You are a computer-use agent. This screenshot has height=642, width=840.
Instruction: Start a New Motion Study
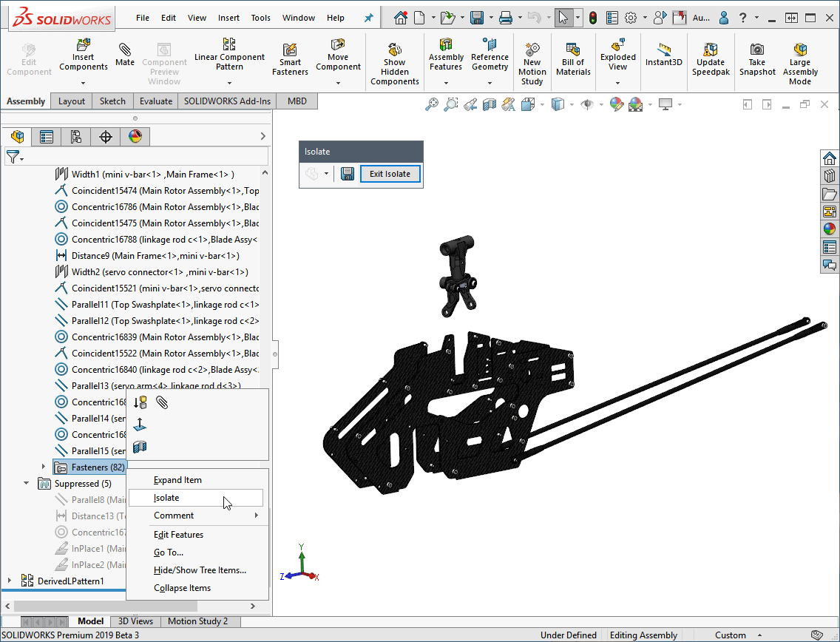pos(532,64)
